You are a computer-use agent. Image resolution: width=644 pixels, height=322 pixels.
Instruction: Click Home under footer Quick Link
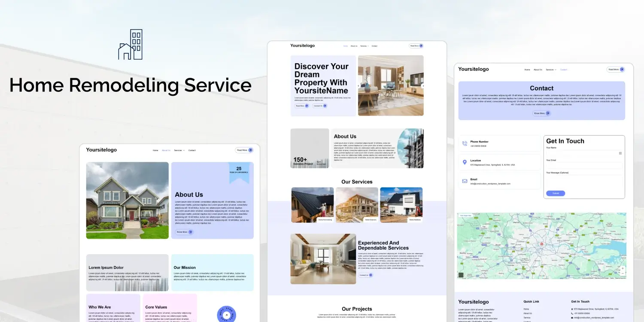pos(526,309)
